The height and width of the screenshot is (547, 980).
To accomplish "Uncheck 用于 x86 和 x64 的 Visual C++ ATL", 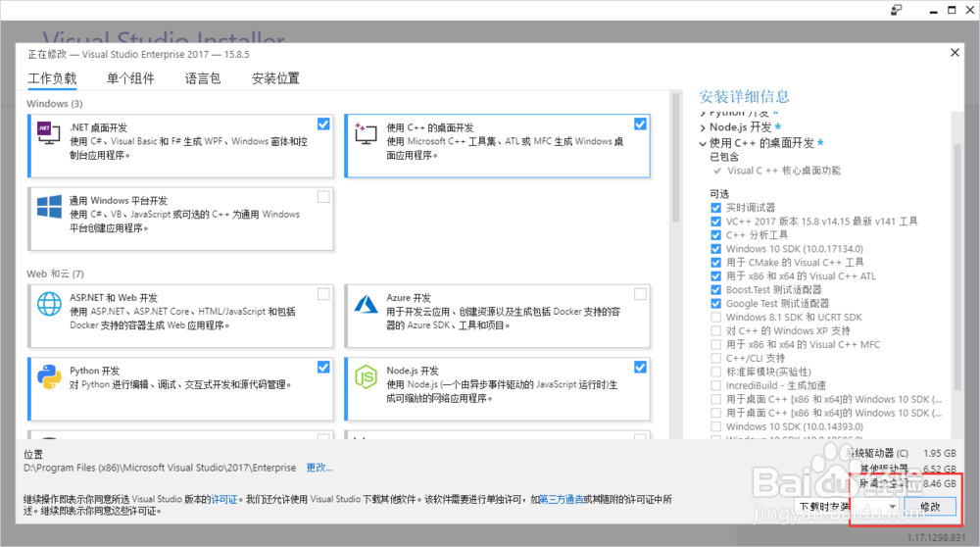I will 715,276.
